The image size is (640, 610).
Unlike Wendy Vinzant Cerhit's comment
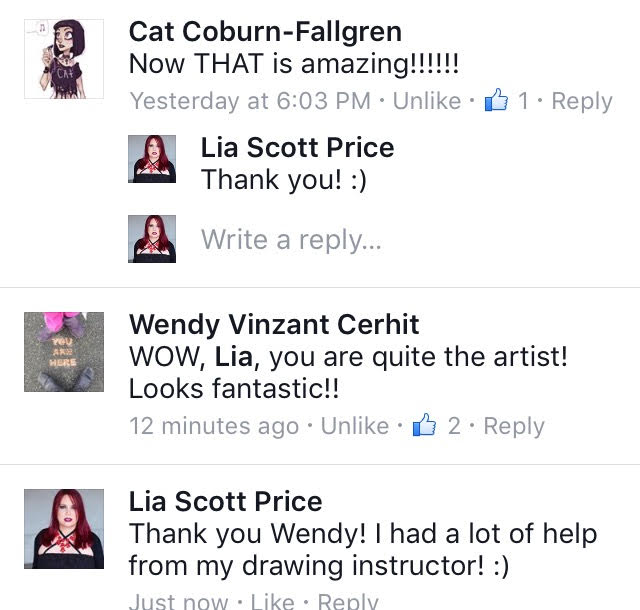click(x=355, y=426)
